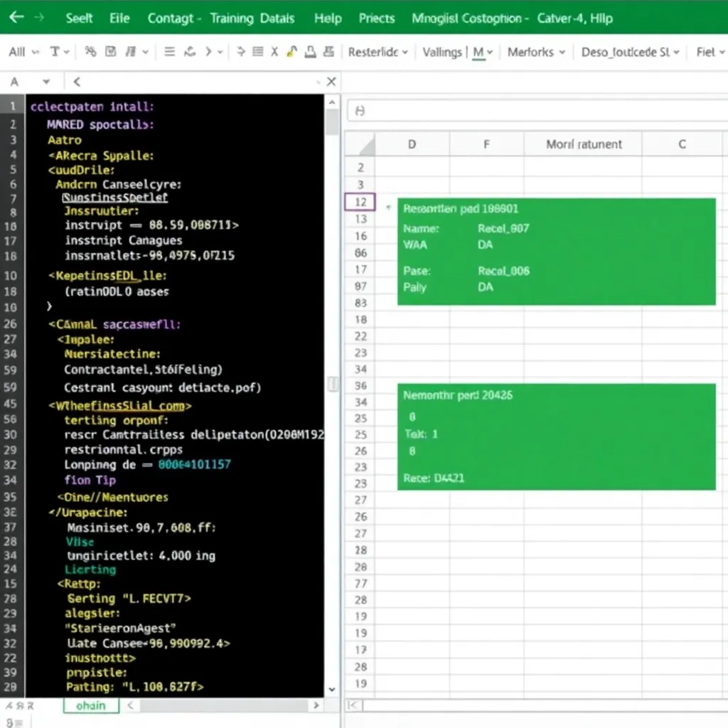Open the All dropdown in the toolbar
Image resolution: width=728 pixels, height=728 pixels.
pos(22,52)
